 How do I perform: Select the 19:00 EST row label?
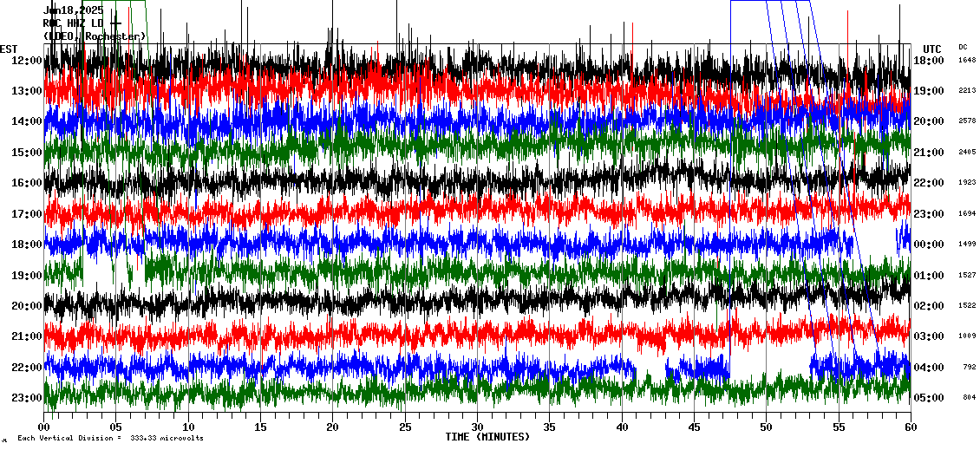26,276
